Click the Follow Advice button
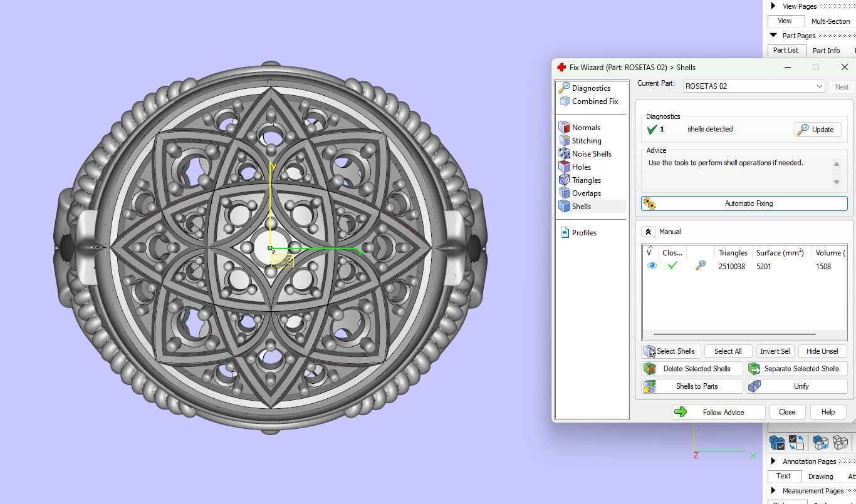Screen dimensions: 856x504 [x=719, y=412]
